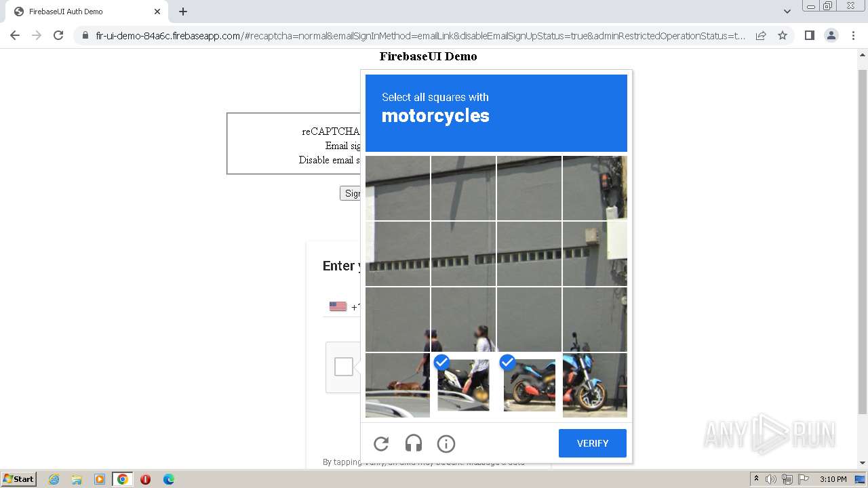Image resolution: width=868 pixels, height=488 pixels.
Task: Toggle the browser side panel icon
Action: point(809,35)
